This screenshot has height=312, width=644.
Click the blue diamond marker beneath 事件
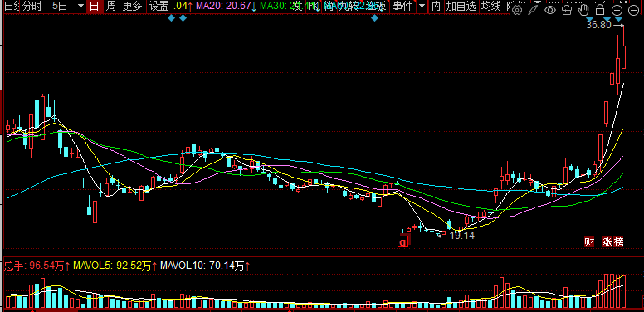[374, 18]
